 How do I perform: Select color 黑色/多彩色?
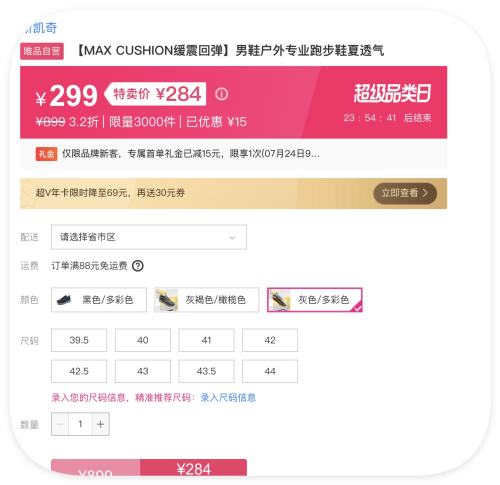[99, 300]
